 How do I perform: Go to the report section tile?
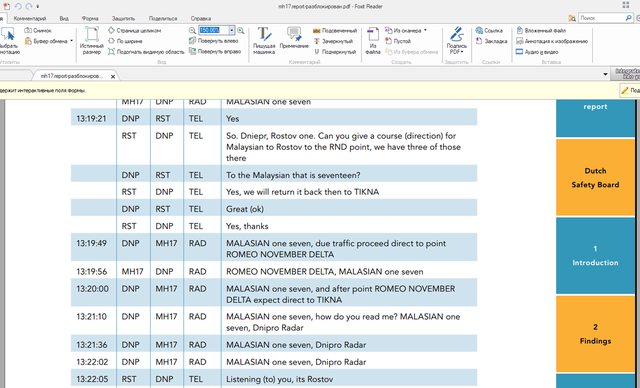(x=595, y=118)
